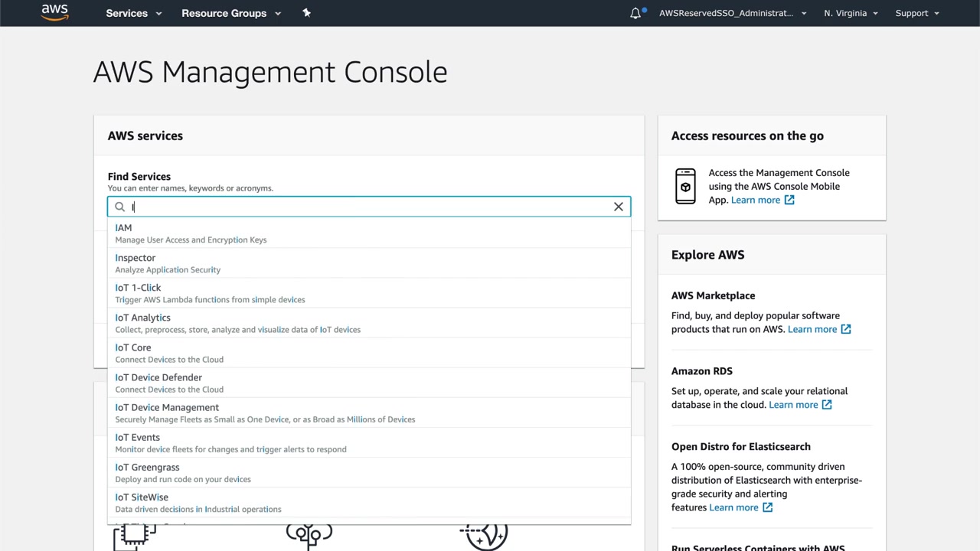This screenshot has width=980, height=551.
Task: Click the search magnifier icon
Action: click(120, 207)
